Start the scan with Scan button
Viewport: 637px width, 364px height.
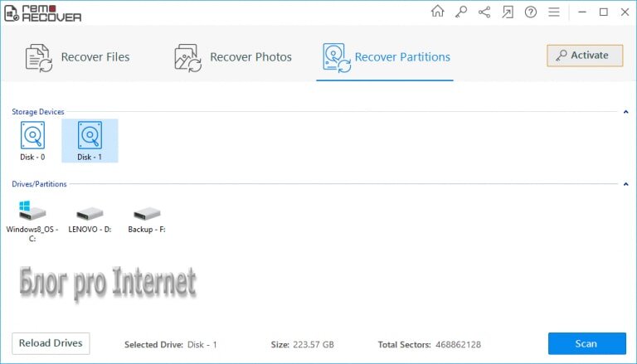pos(586,344)
